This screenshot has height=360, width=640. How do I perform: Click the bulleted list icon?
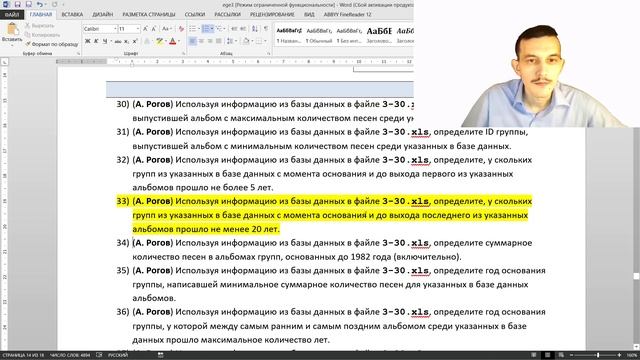pyautogui.click(x=192, y=29)
